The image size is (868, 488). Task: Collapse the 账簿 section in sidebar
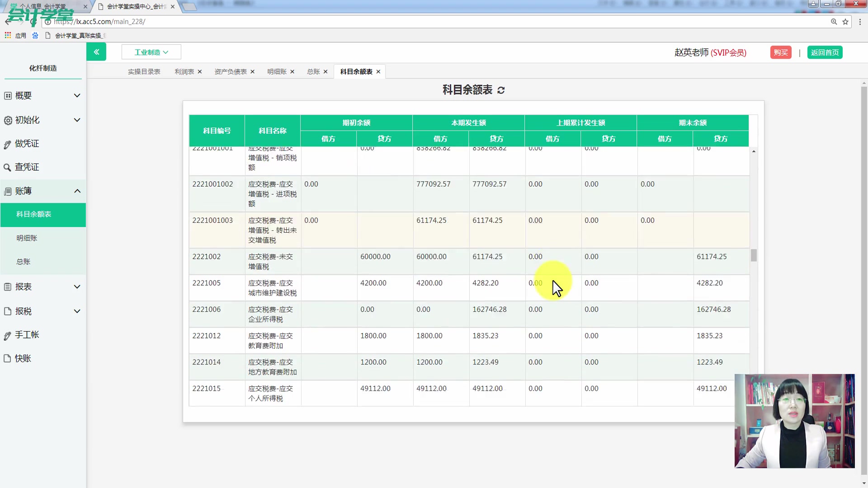pos(77,191)
